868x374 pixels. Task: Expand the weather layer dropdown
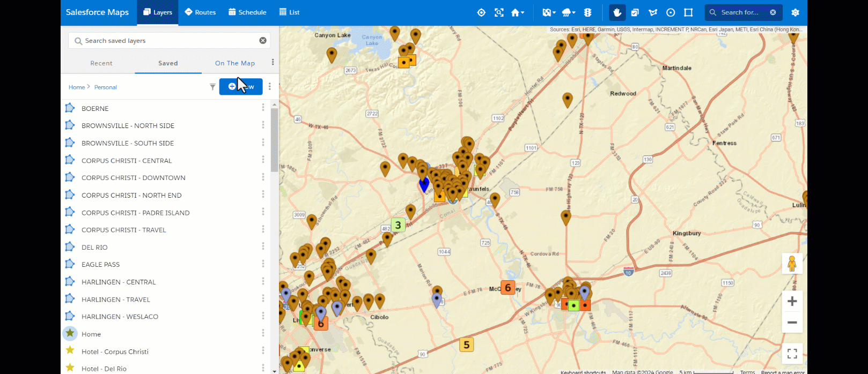(568, 12)
